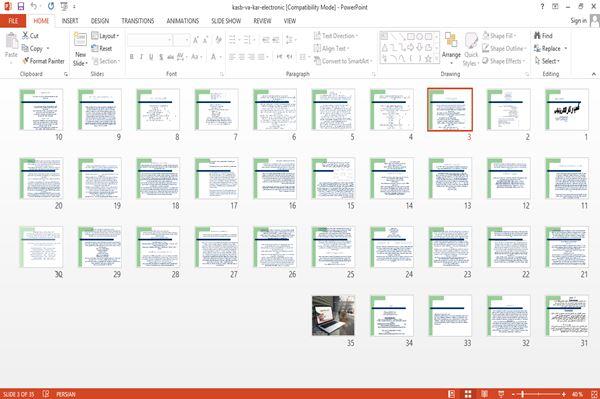Screen dimensions: 600x399
Task: Click the Redo/Repeat icon in the Quick Access Toolbar
Action: tap(51, 6)
